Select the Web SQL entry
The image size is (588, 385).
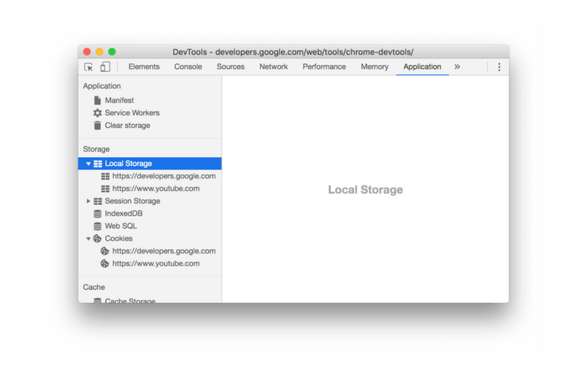click(x=121, y=226)
